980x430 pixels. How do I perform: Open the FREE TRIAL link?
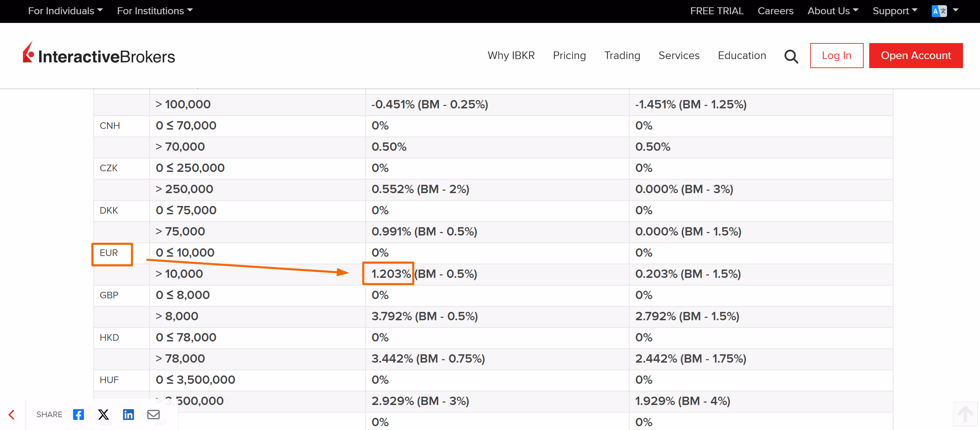click(x=716, y=11)
